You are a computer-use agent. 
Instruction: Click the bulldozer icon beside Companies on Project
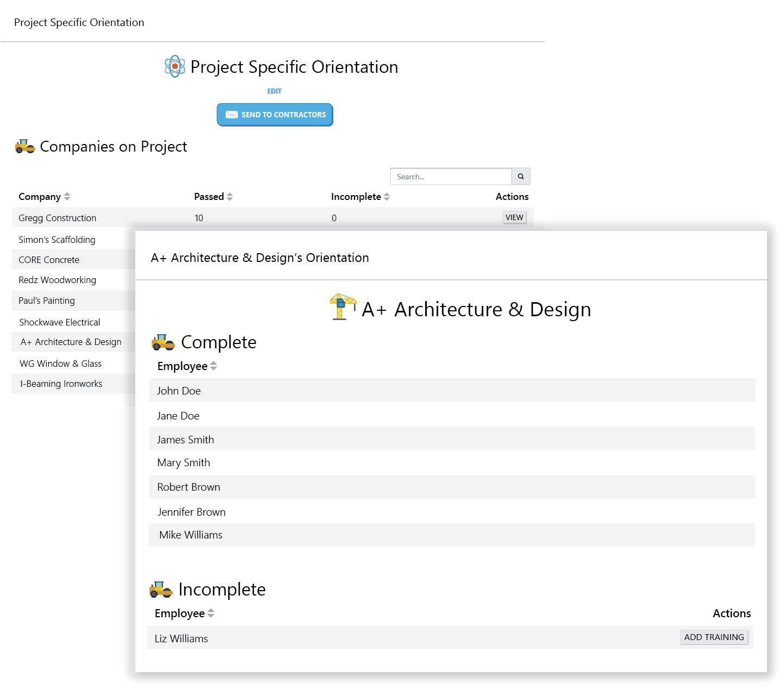pyautogui.click(x=25, y=147)
